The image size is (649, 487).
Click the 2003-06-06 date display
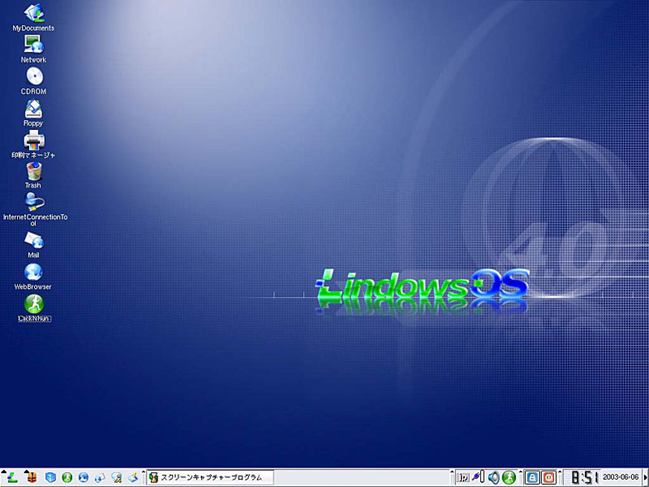[x=620, y=478]
